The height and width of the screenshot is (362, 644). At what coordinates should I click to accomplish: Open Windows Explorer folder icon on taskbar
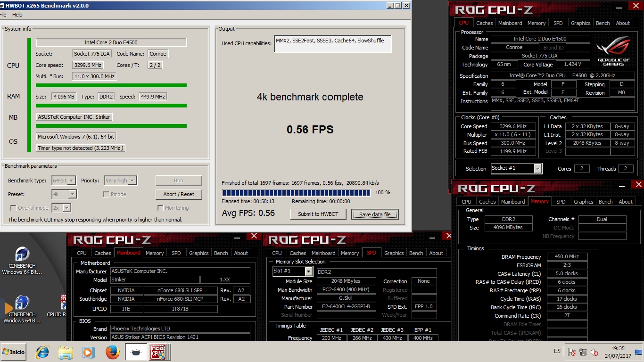point(66,352)
